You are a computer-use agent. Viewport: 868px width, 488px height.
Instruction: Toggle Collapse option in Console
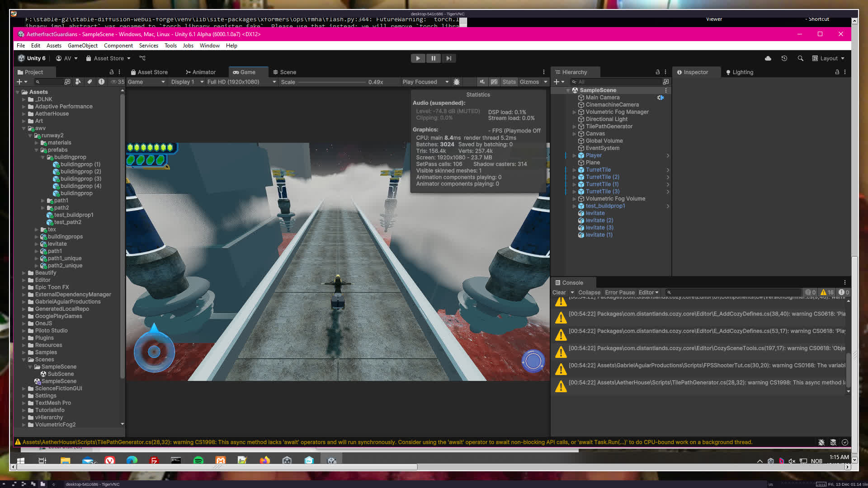tap(589, 292)
